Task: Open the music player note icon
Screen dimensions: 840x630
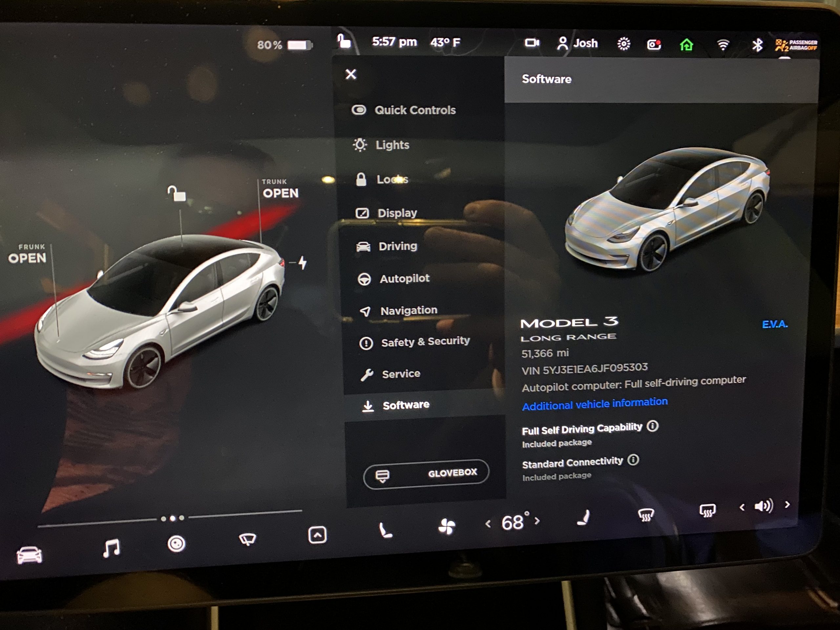Action: click(111, 548)
